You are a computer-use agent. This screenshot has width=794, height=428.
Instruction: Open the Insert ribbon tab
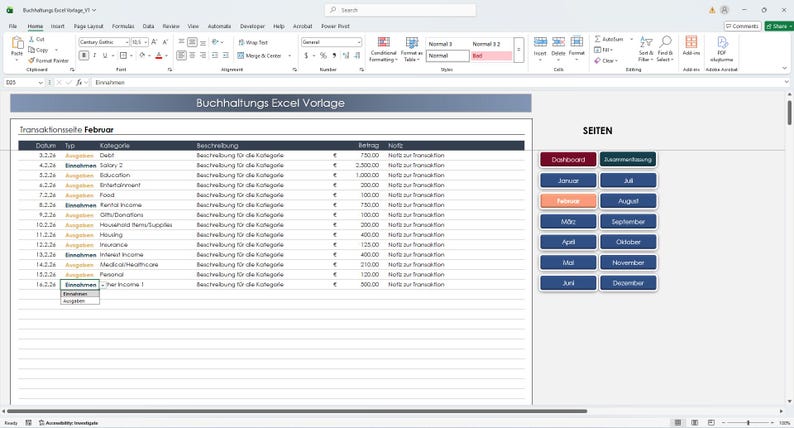pos(57,26)
